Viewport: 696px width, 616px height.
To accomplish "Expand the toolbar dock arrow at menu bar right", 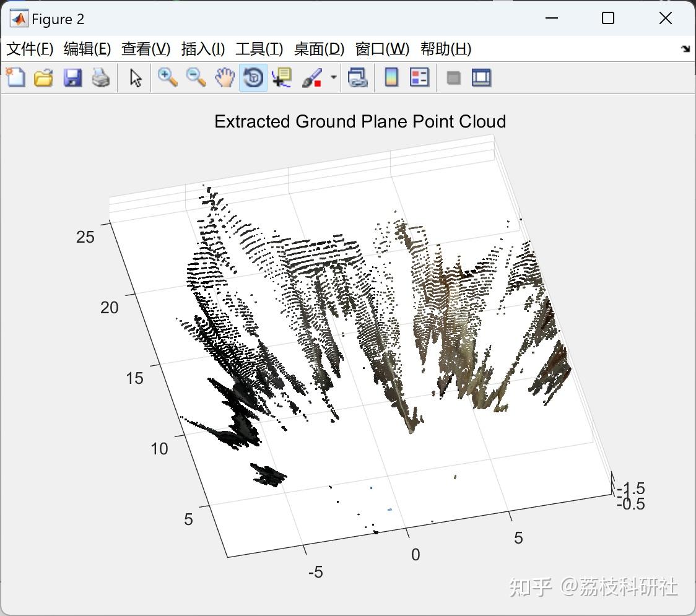I will [x=685, y=49].
